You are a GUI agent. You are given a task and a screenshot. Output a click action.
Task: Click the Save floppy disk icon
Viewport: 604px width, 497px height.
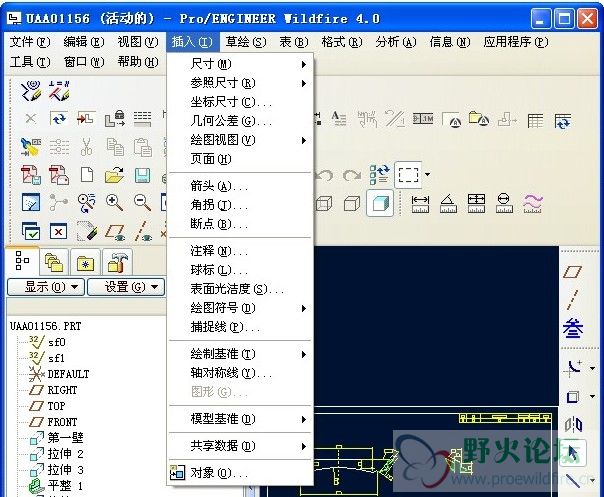(x=143, y=176)
